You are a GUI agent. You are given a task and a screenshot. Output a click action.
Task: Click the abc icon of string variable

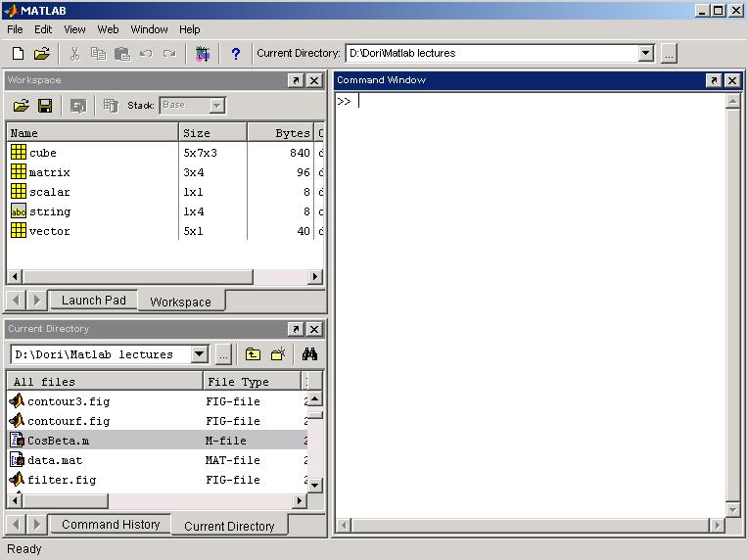(x=19, y=210)
